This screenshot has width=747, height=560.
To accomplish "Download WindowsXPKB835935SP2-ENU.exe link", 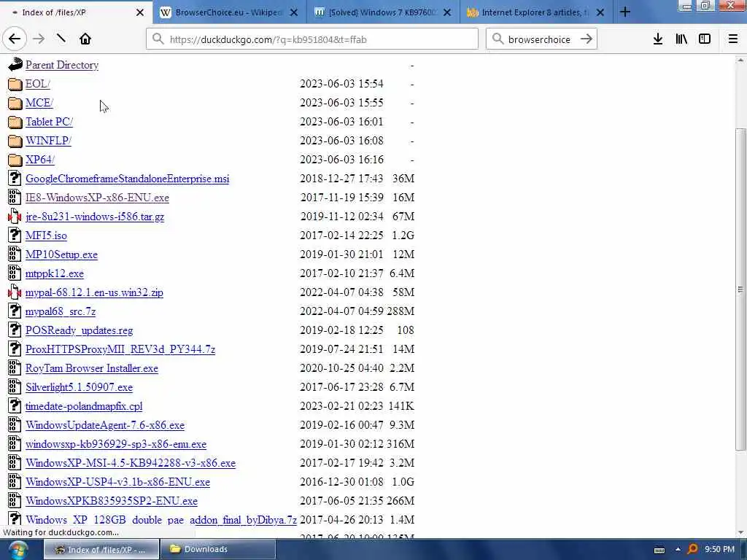I will tap(112, 501).
